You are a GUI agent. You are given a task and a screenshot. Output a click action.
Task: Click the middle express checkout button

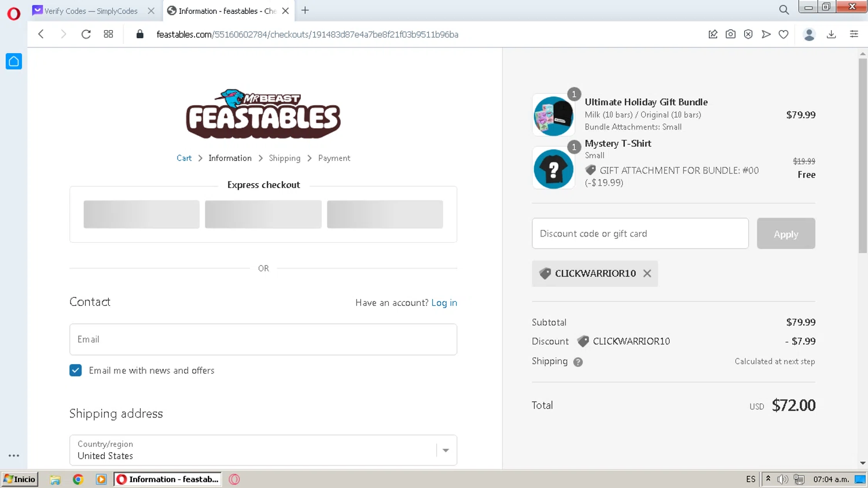click(263, 215)
